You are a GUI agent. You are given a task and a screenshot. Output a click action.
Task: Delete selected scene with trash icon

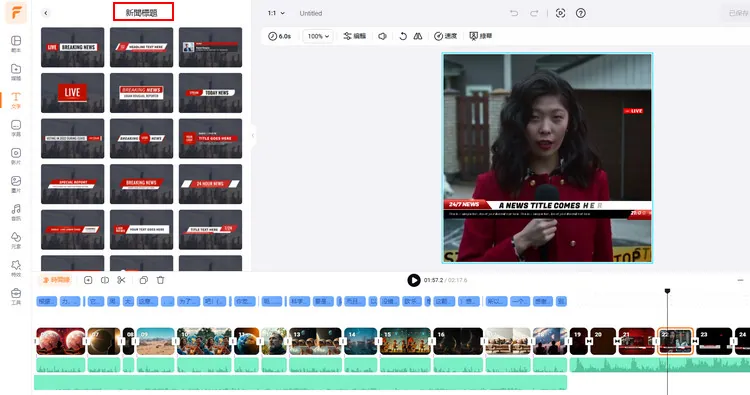(160, 280)
